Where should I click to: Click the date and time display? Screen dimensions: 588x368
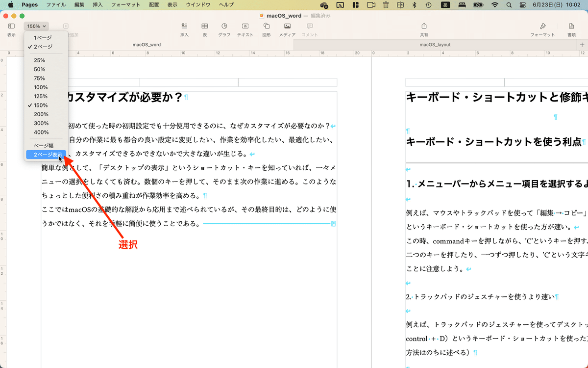tap(557, 4)
